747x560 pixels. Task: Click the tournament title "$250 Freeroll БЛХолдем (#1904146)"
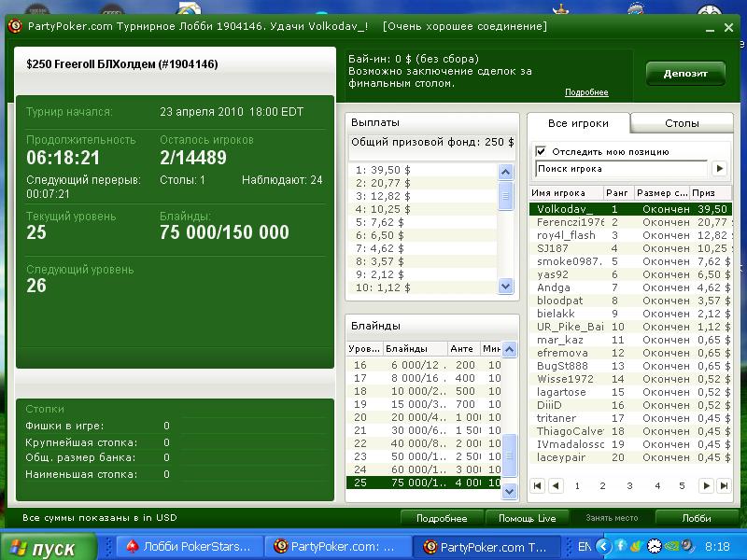122,64
